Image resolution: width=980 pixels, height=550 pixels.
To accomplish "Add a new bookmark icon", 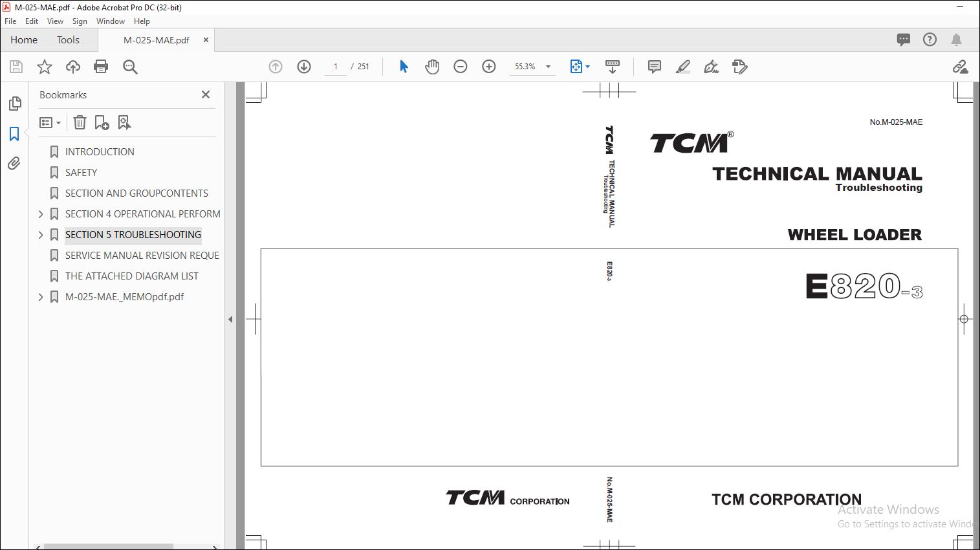I will 102,122.
